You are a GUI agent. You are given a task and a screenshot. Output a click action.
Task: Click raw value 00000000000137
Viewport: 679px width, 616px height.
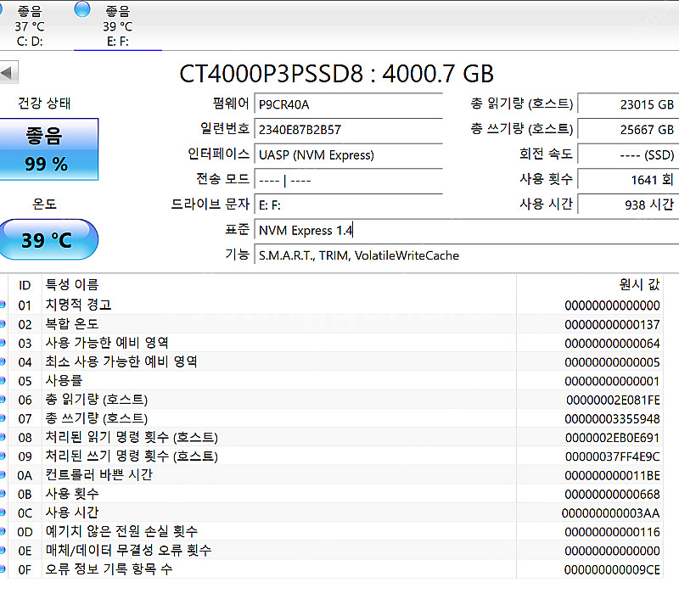tap(612, 325)
